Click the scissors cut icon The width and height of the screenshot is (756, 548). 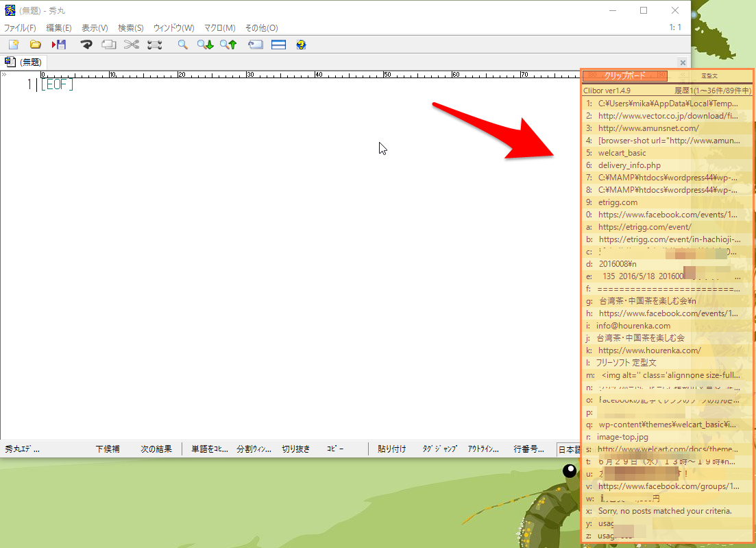click(x=131, y=45)
